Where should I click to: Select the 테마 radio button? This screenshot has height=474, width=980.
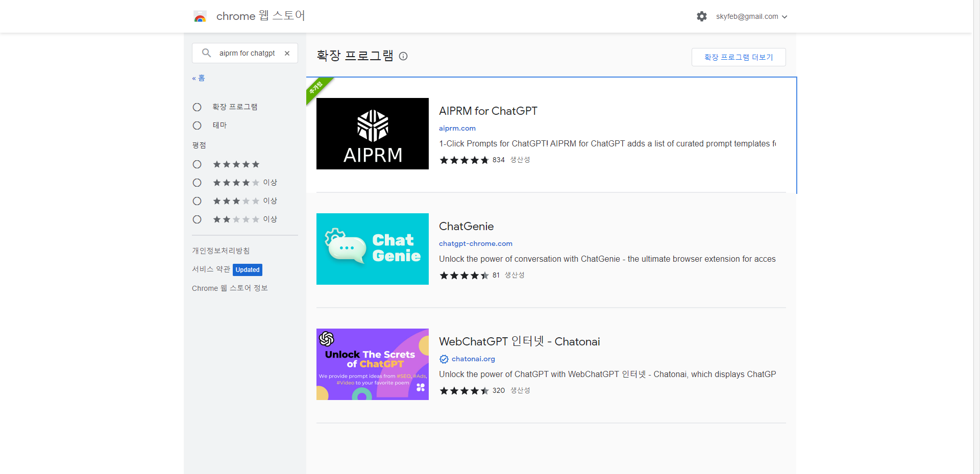click(197, 126)
